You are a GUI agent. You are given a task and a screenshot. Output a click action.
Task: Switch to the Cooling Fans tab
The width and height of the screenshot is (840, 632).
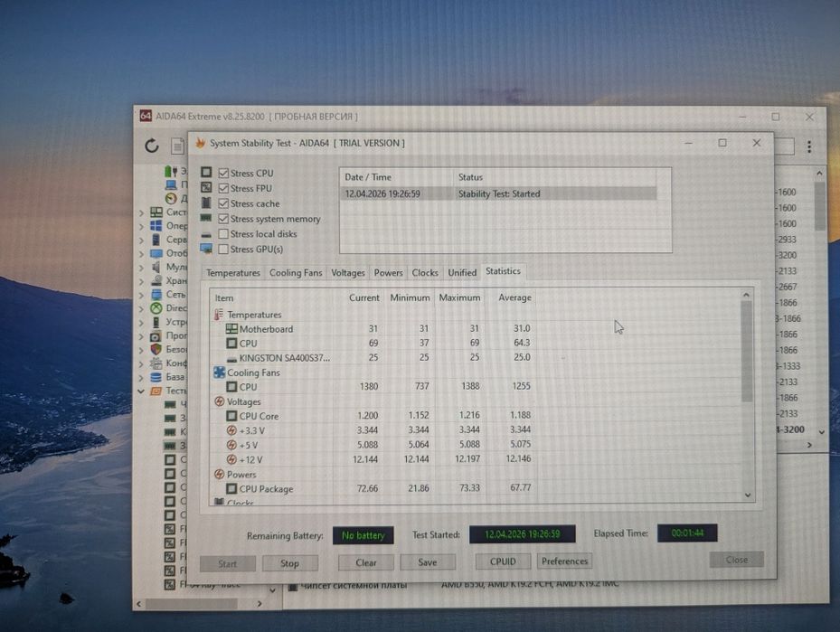coord(296,273)
